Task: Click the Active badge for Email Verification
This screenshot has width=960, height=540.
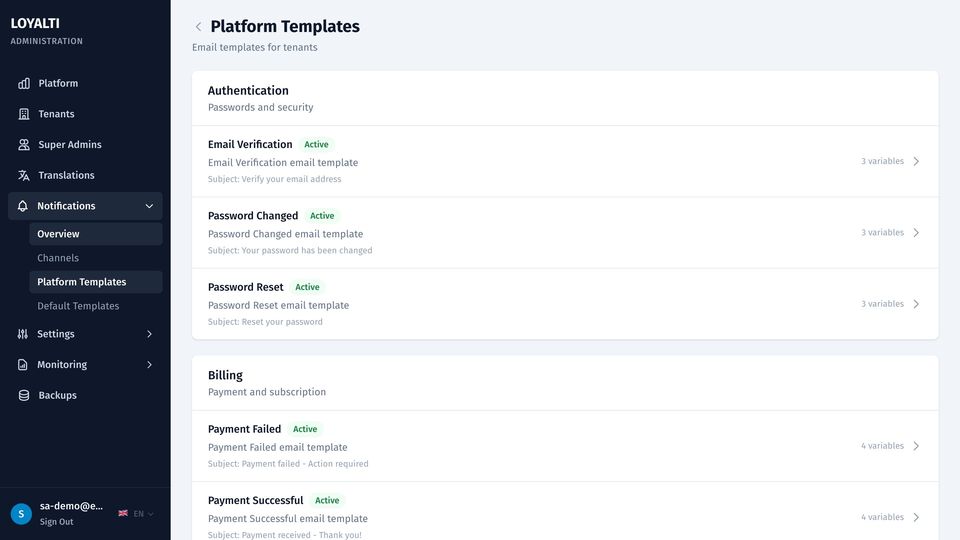Action: click(x=317, y=144)
